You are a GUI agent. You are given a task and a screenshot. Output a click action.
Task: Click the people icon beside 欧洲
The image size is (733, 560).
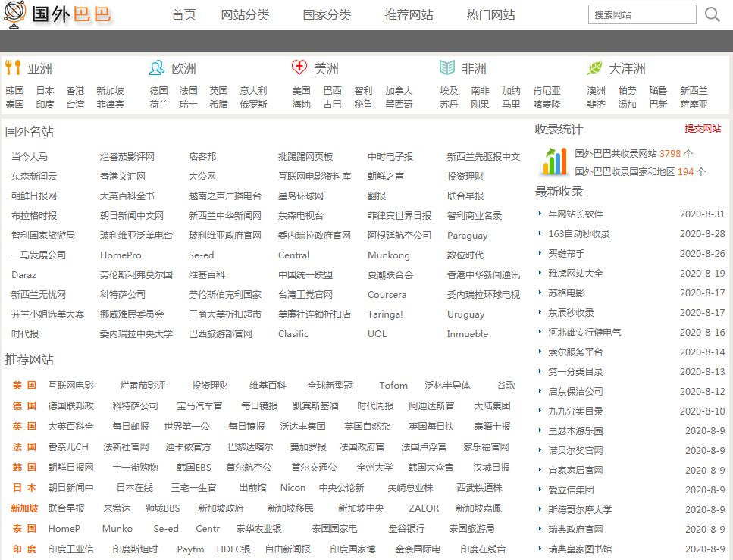[x=156, y=67]
